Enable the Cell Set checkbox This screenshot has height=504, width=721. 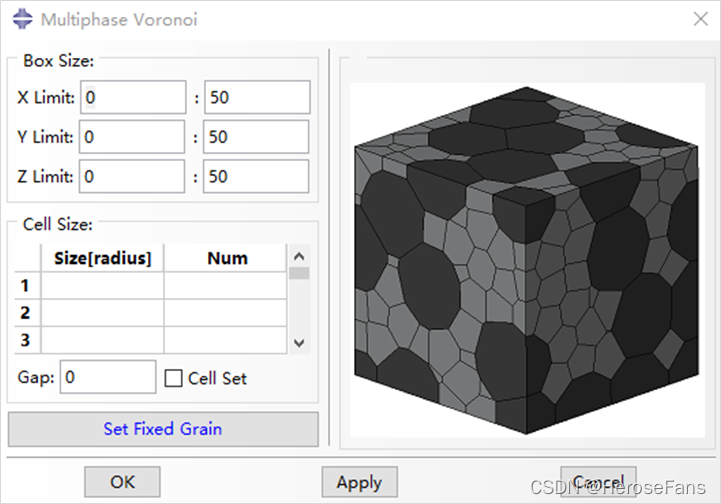pyautogui.click(x=173, y=378)
